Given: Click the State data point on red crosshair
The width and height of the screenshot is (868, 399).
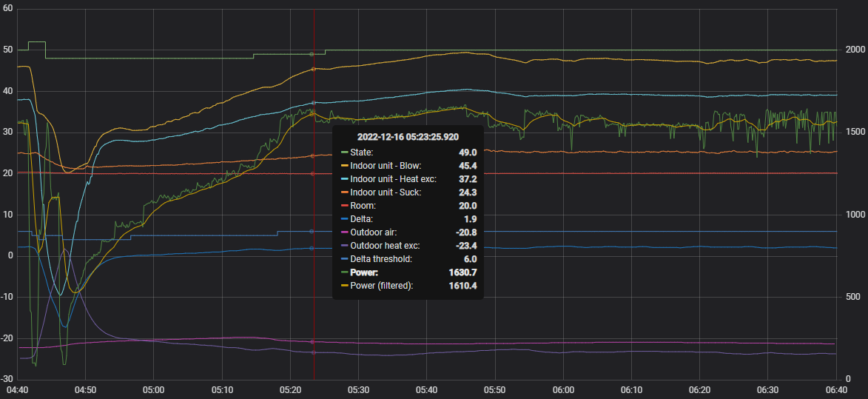Looking at the screenshot, I should 312,54.
